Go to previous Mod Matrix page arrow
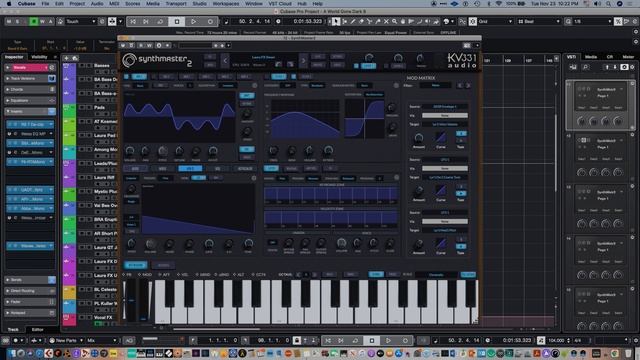 click(460, 85)
